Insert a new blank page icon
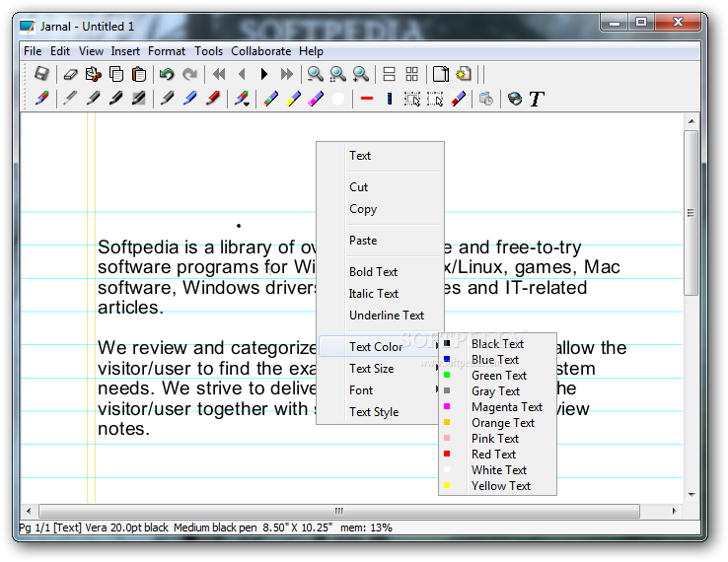The width and height of the screenshot is (728, 562). [441, 74]
